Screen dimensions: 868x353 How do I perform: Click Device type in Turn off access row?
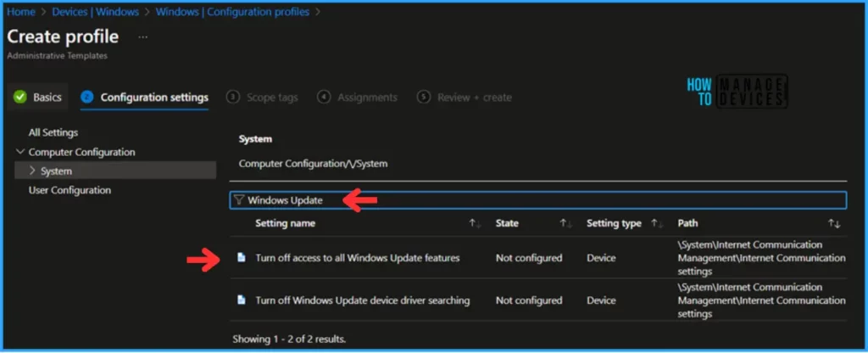(601, 258)
